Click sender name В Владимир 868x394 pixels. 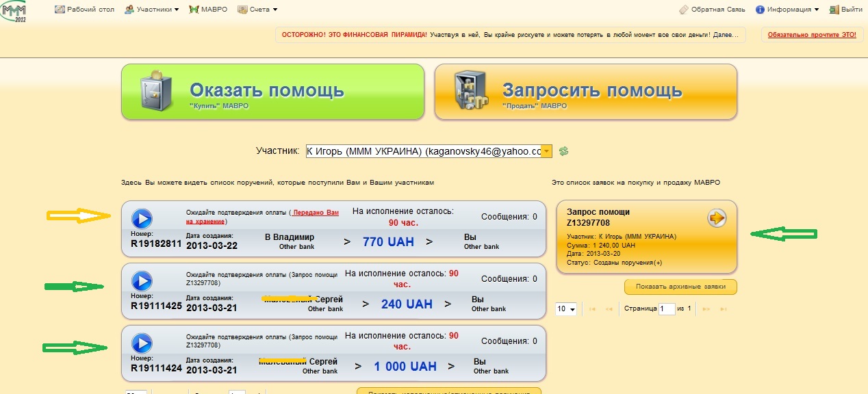[x=290, y=237]
